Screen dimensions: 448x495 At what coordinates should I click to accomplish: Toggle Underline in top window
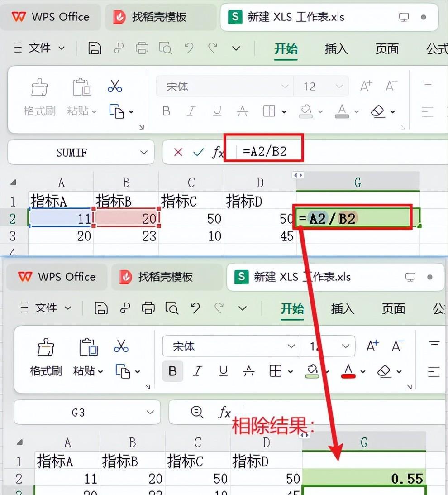pos(217,111)
